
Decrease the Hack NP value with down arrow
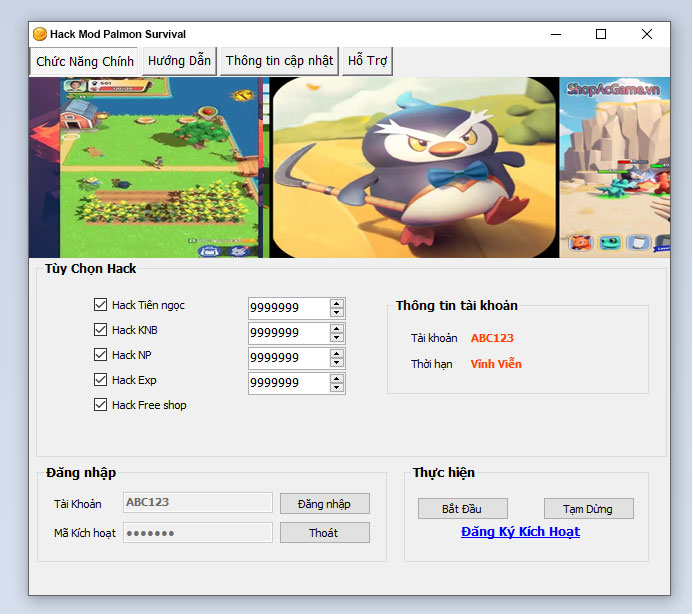point(336,362)
